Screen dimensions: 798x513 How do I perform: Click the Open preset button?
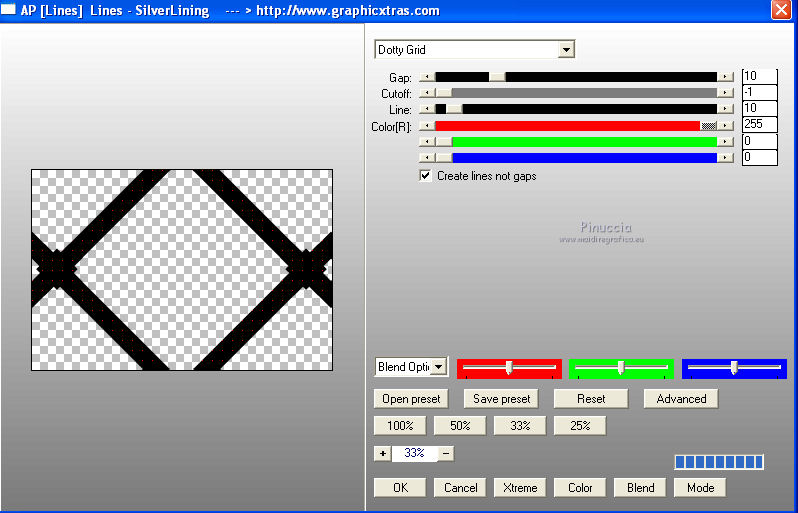(411, 399)
